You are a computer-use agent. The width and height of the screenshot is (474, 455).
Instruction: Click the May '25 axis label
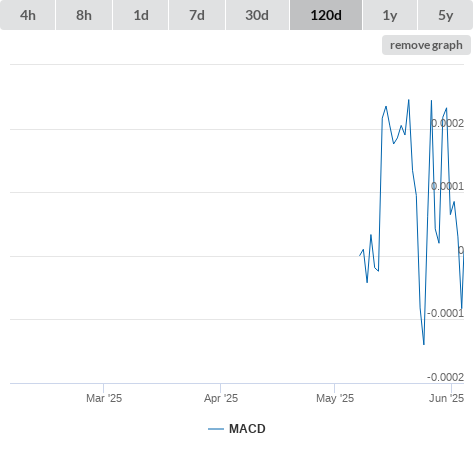[x=335, y=398]
